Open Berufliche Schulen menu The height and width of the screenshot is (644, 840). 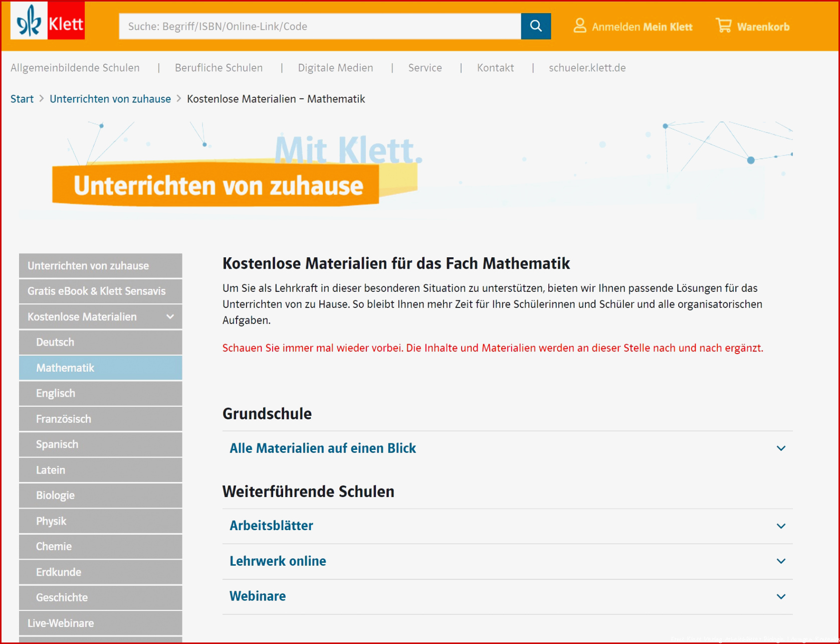click(219, 68)
